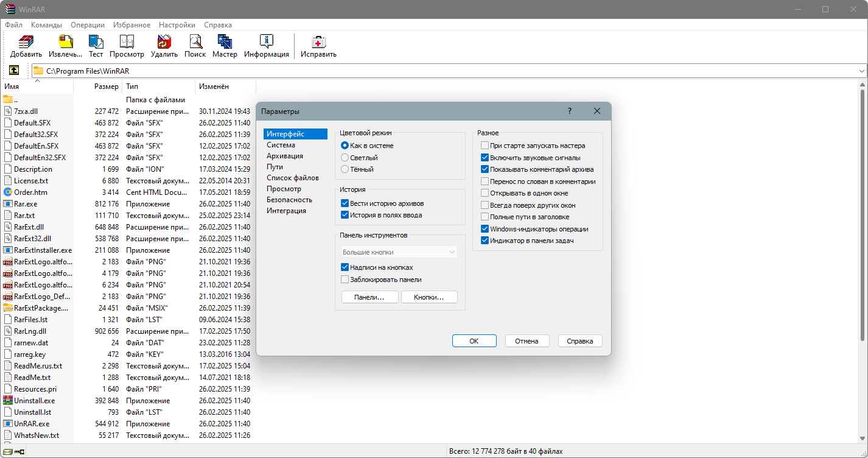Image resolution: width=868 pixels, height=458 pixels.
Task: Sort files by Размер column header
Action: click(x=97, y=86)
